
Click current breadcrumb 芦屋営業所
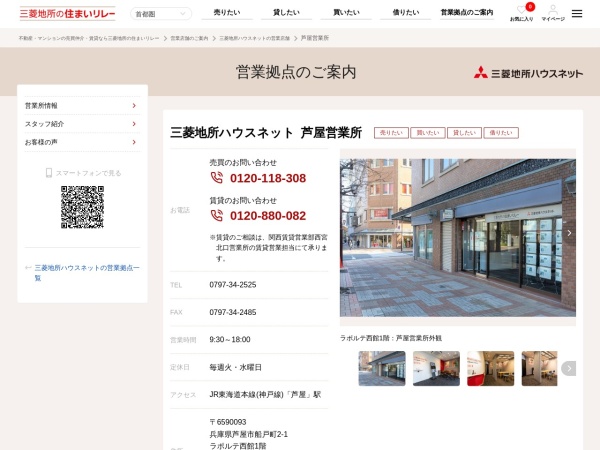tap(315, 38)
